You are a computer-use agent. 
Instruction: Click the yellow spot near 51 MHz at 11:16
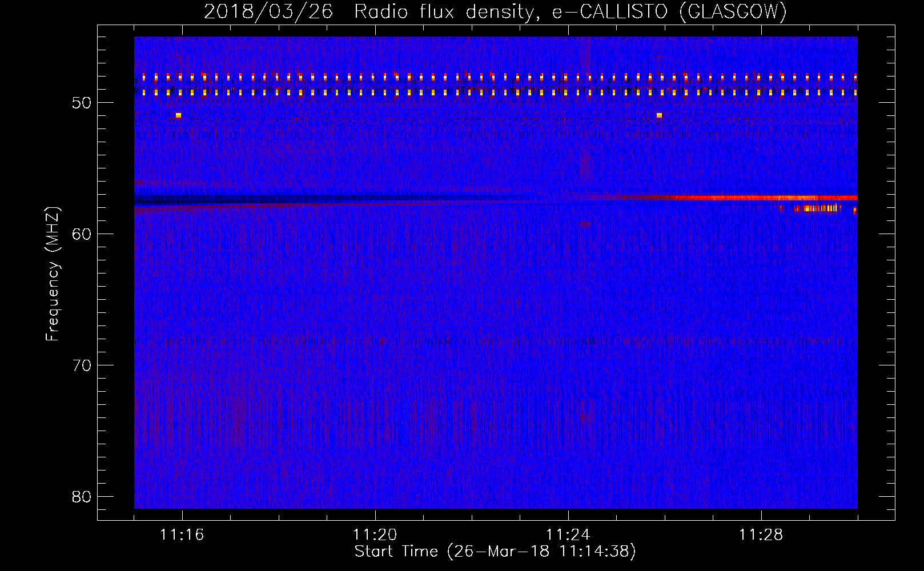179,115
